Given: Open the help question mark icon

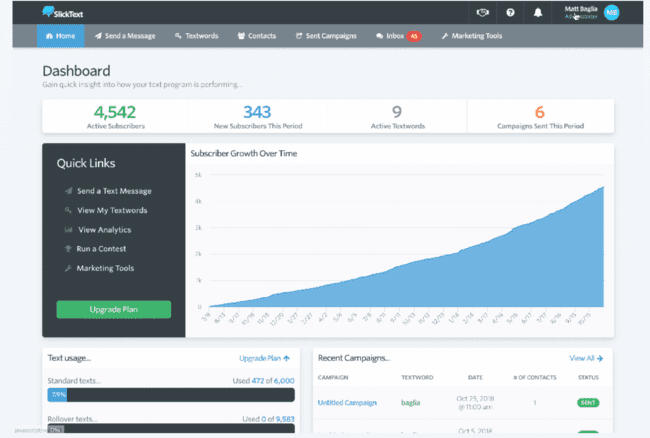Looking at the screenshot, I should click(x=510, y=12).
